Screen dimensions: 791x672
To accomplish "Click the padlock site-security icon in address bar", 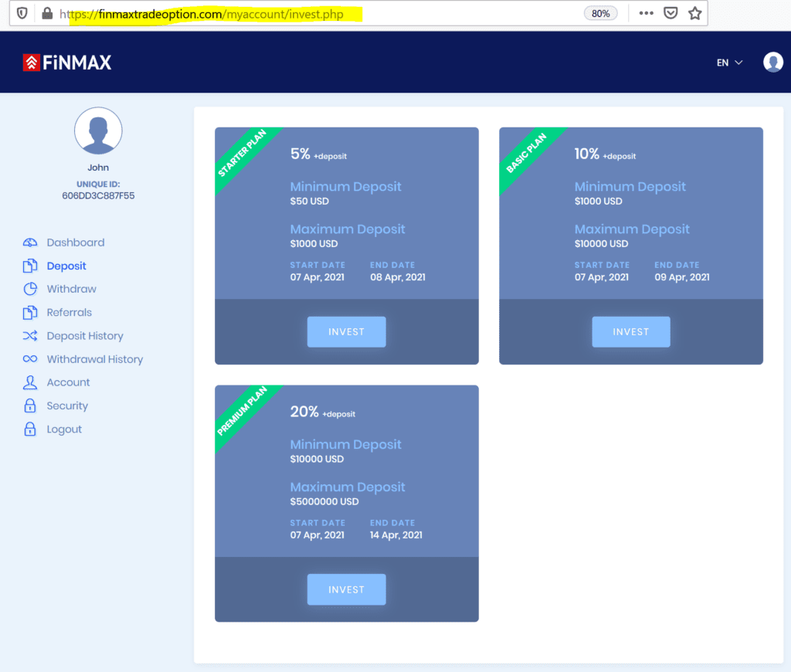I will tap(47, 14).
